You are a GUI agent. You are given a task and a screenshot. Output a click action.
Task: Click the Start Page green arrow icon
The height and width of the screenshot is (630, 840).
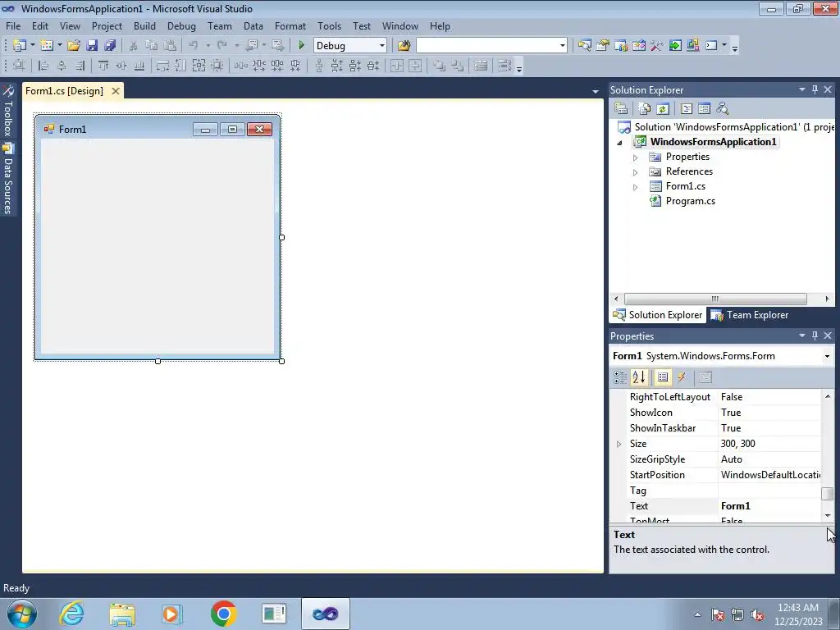(x=675, y=46)
